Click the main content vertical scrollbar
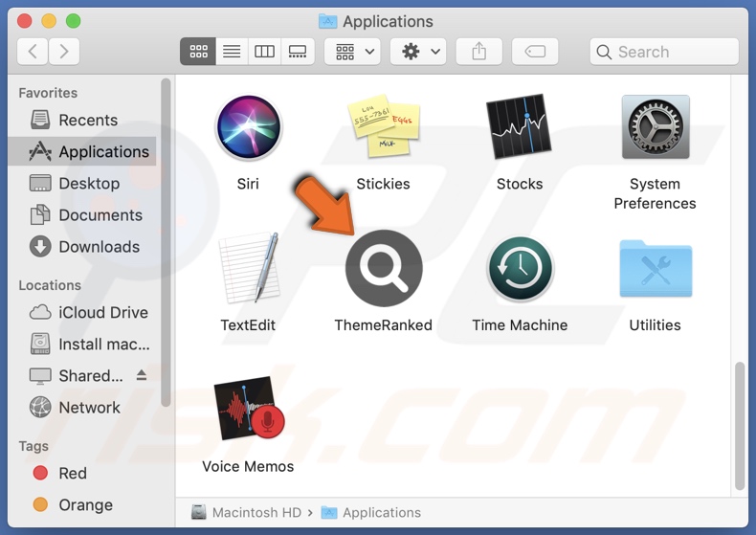The image size is (756, 535). [740, 427]
